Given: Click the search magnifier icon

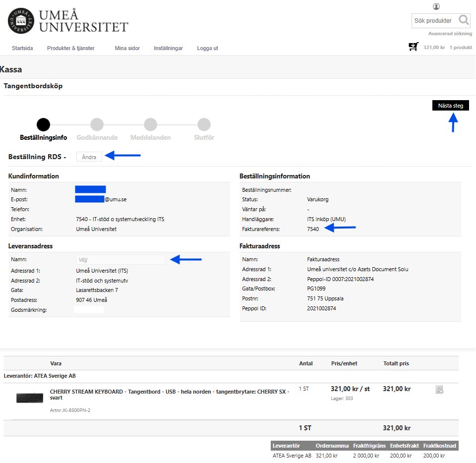Looking at the screenshot, I should (464, 20).
